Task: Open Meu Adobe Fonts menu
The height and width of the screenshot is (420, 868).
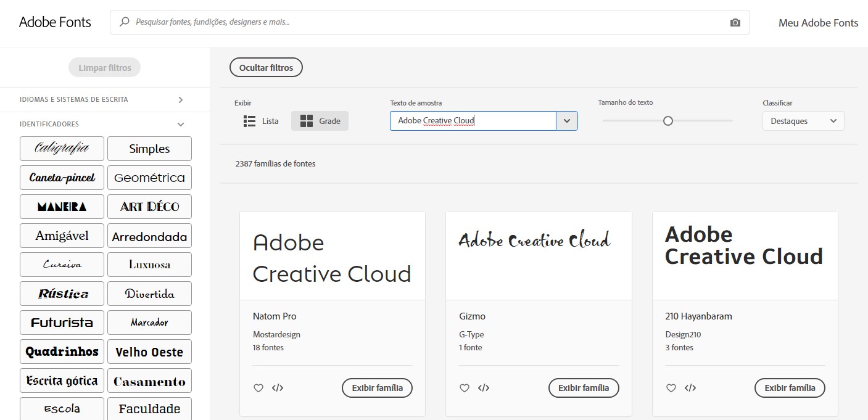Action: point(818,23)
